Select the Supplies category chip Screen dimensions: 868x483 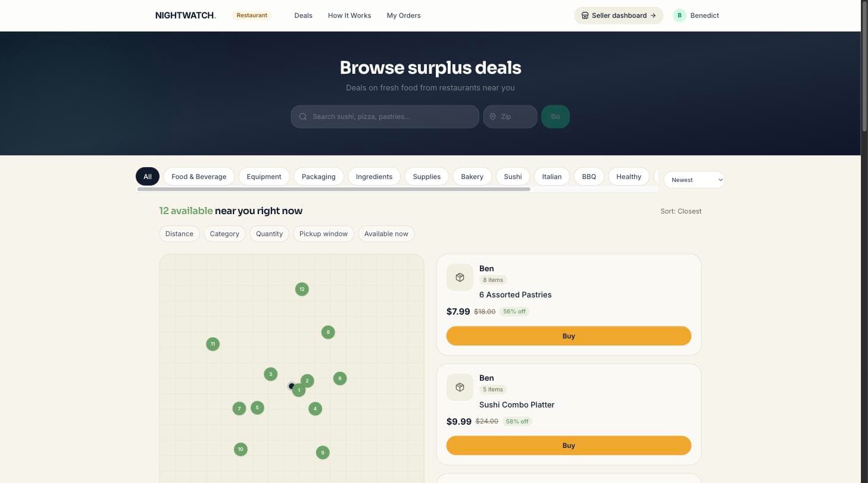(x=427, y=177)
